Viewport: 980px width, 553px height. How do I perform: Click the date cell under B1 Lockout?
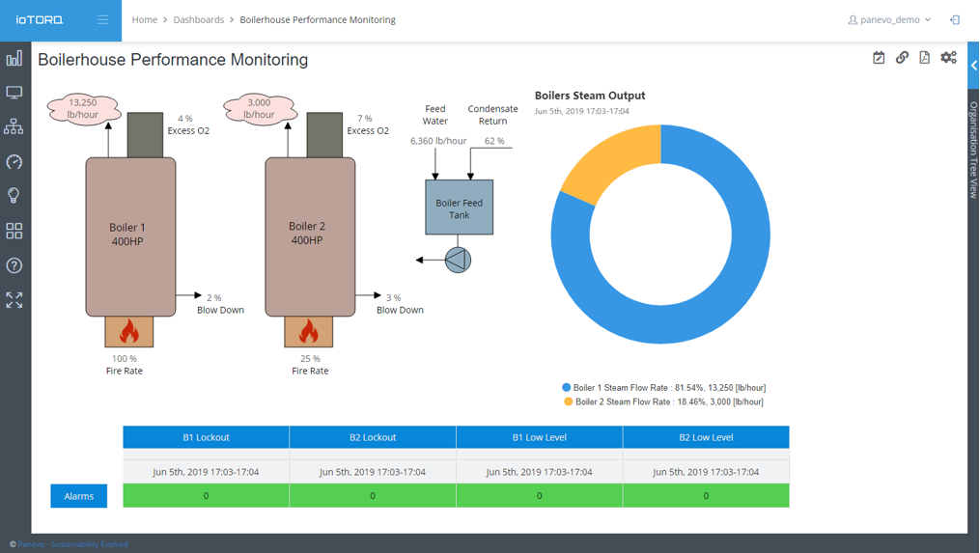(206, 472)
